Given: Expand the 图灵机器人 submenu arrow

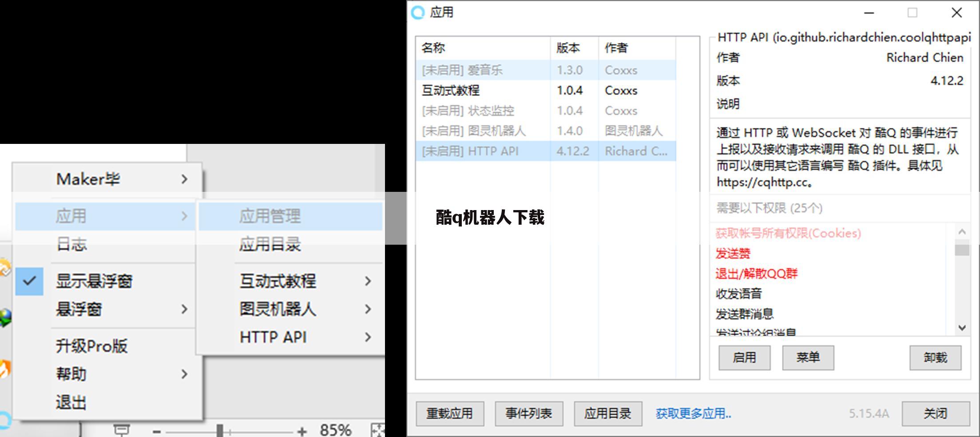Looking at the screenshot, I should click(368, 309).
